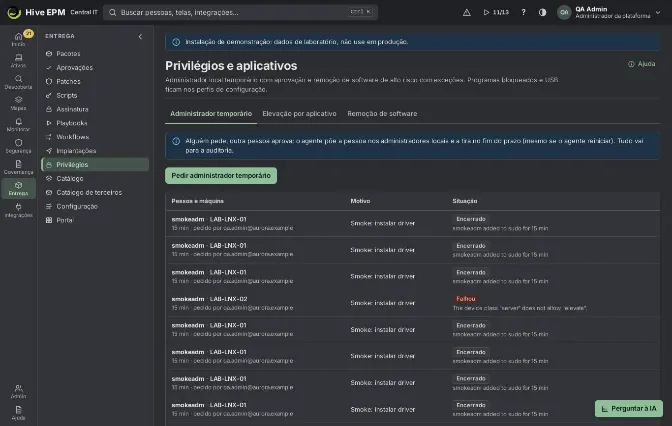Click the Falhou status badge

click(x=465, y=299)
